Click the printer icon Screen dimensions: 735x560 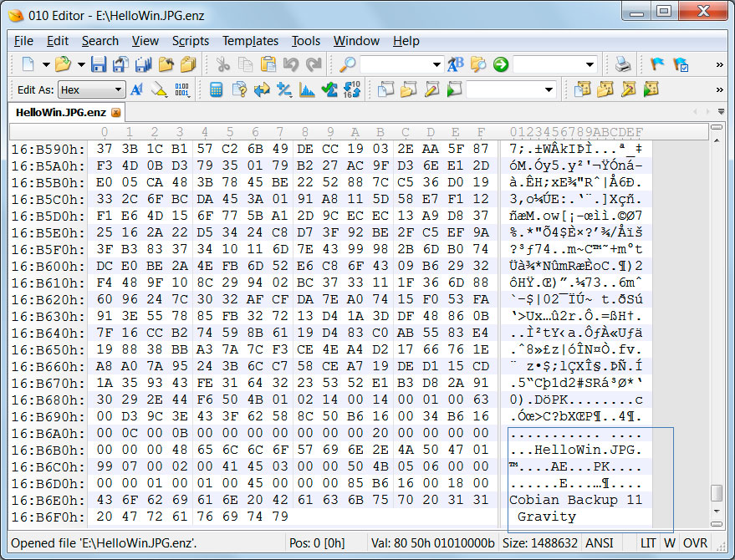point(623,64)
